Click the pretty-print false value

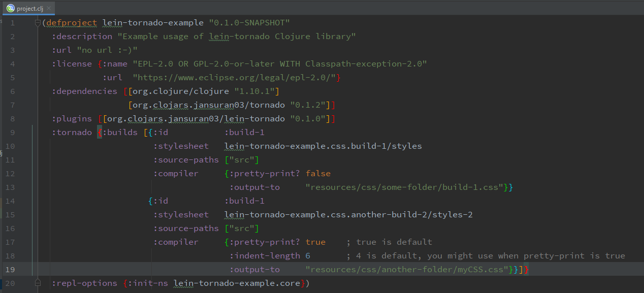[318, 174]
